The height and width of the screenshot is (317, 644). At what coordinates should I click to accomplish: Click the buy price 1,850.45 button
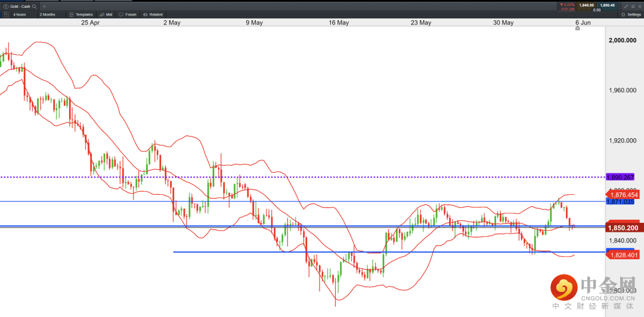[x=608, y=5]
